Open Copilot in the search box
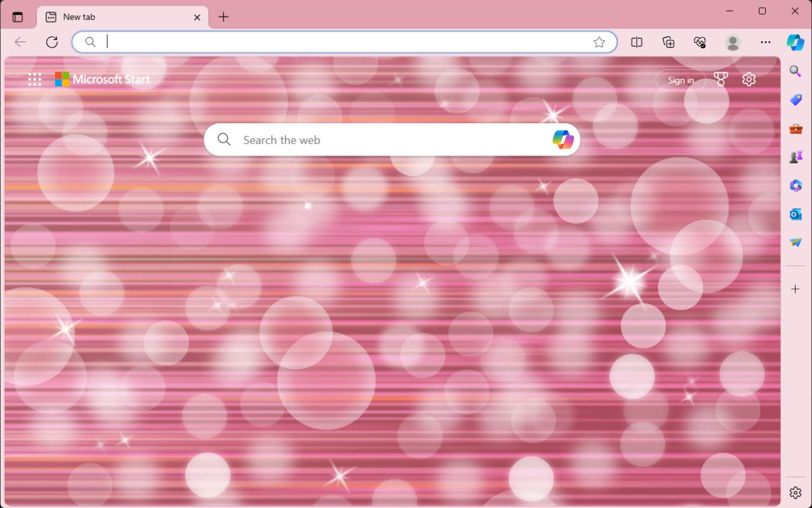Image resolution: width=812 pixels, height=508 pixels. click(x=563, y=140)
